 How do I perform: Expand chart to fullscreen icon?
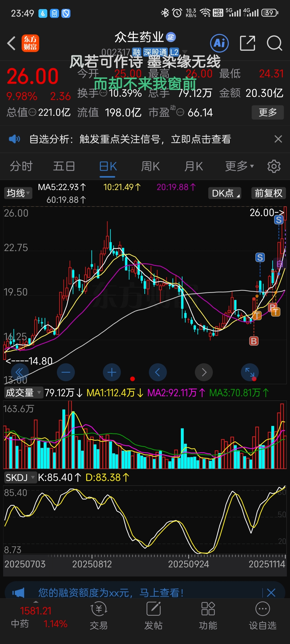coord(250,372)
